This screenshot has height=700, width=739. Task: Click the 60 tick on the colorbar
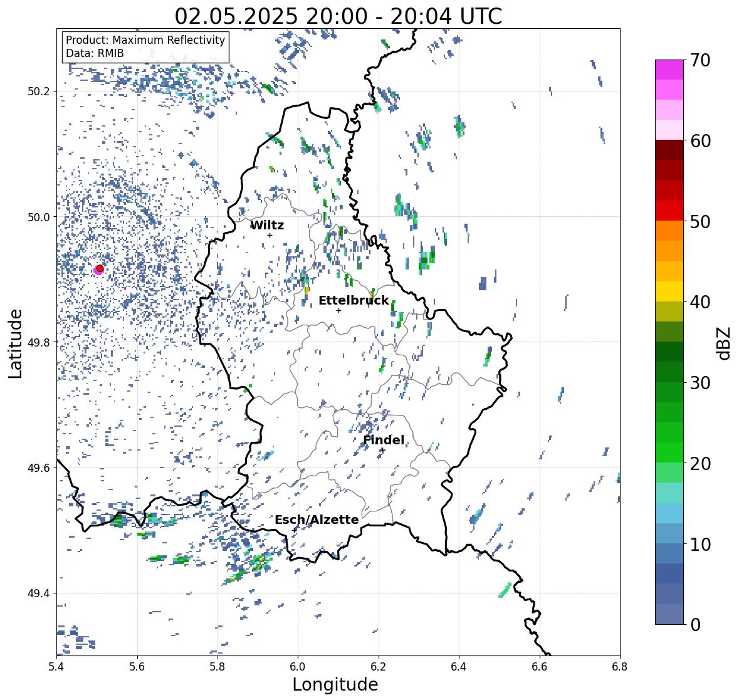pos(700,140)
